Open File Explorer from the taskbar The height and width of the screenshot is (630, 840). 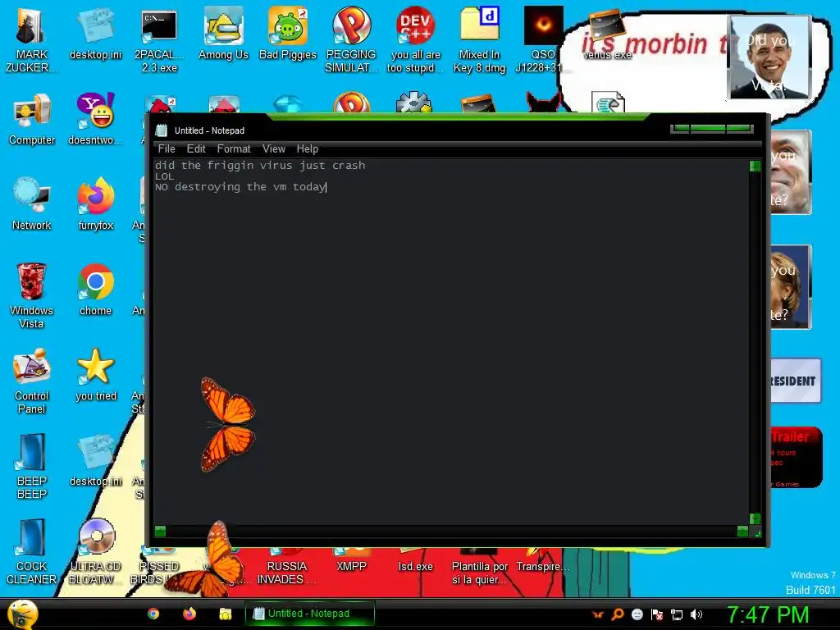click(x=226, y=614)
